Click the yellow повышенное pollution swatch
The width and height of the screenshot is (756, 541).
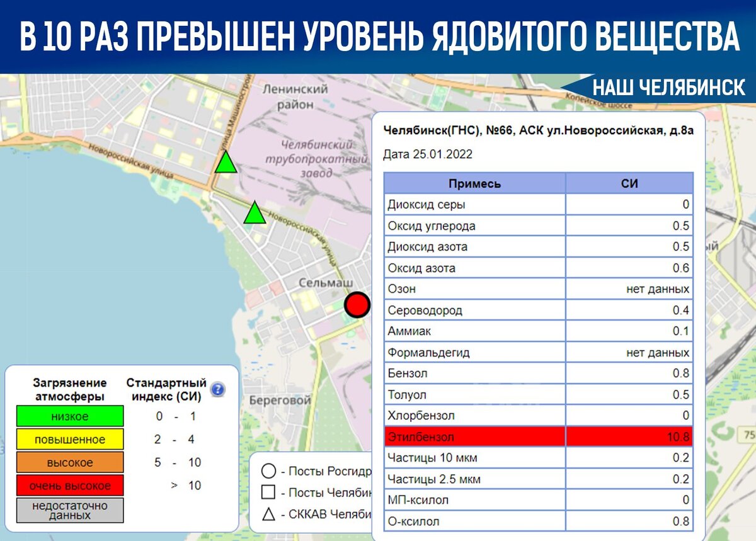(70, 440)
